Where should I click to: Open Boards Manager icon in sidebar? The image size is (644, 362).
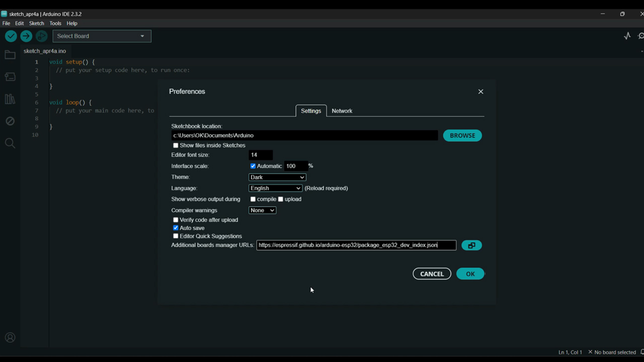click(x=10, y=77)
